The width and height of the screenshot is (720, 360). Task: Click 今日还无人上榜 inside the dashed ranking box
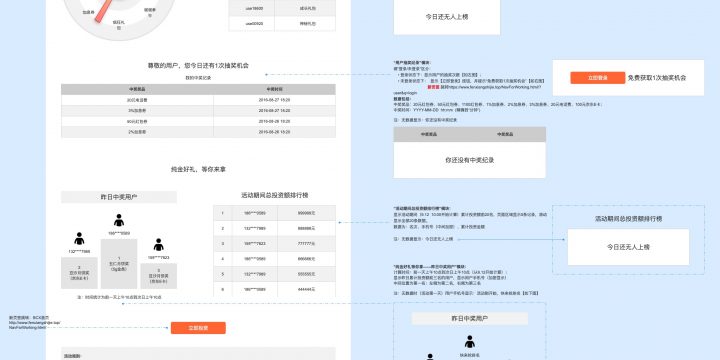tap(628, 247)
